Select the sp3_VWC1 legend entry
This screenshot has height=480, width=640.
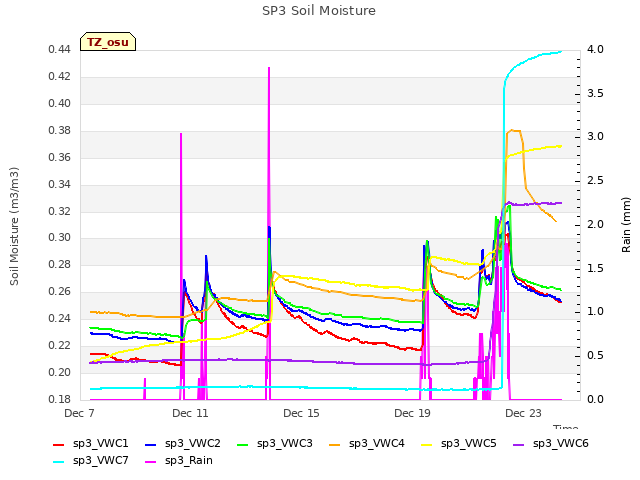(91, 443)
